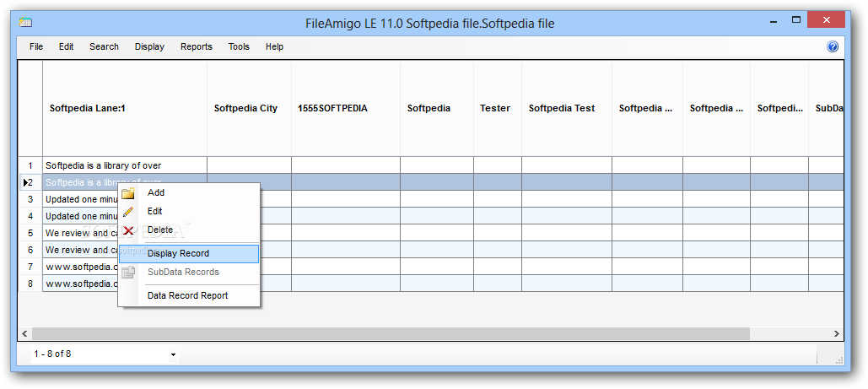868x389 pixels.
Task: Click the FileAmigo app icon in title bar
Action: 25,23
